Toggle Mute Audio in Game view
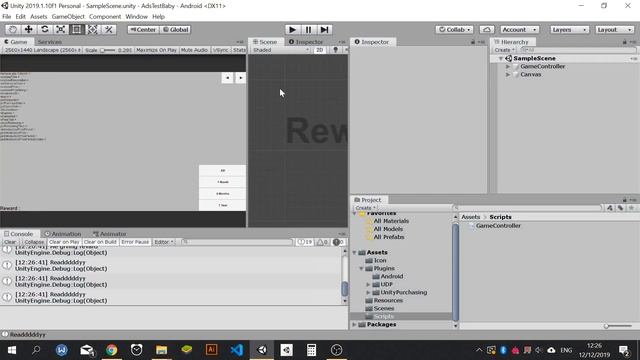640x360 pixels. tap(194, 50)
